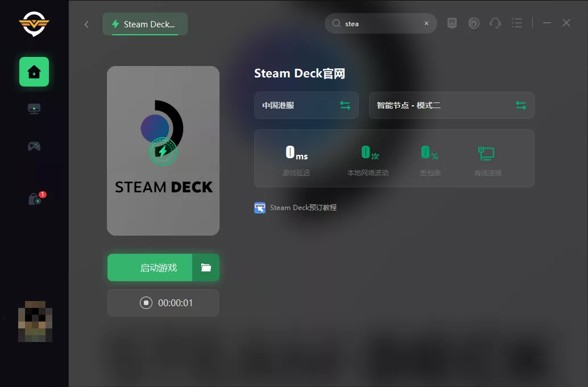This screenshot has width=588, height=387.
Task: Open the Ubisoft swirl icon in toolbar
Action: (x=474, y=23)
